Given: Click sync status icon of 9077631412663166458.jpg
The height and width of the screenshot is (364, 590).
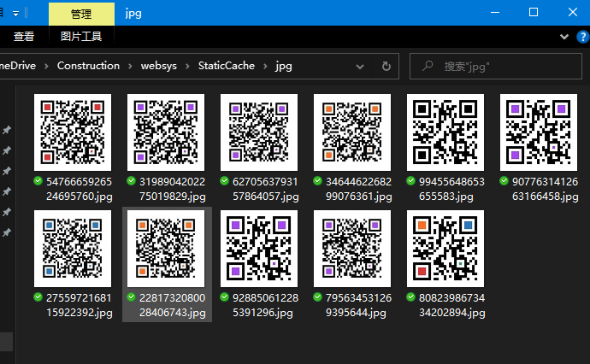Looking at the screenshot, I should 504,181.
